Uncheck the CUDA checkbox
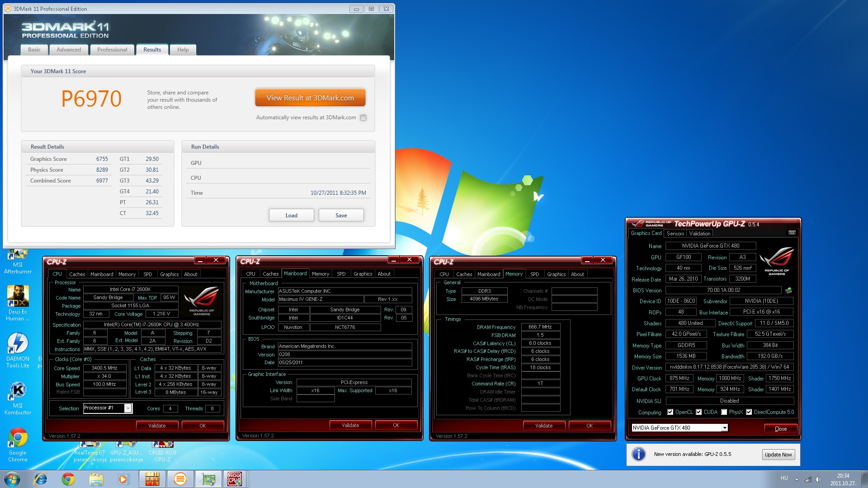Viewport: 868px width, 488px height. click(x=699, y=412)
